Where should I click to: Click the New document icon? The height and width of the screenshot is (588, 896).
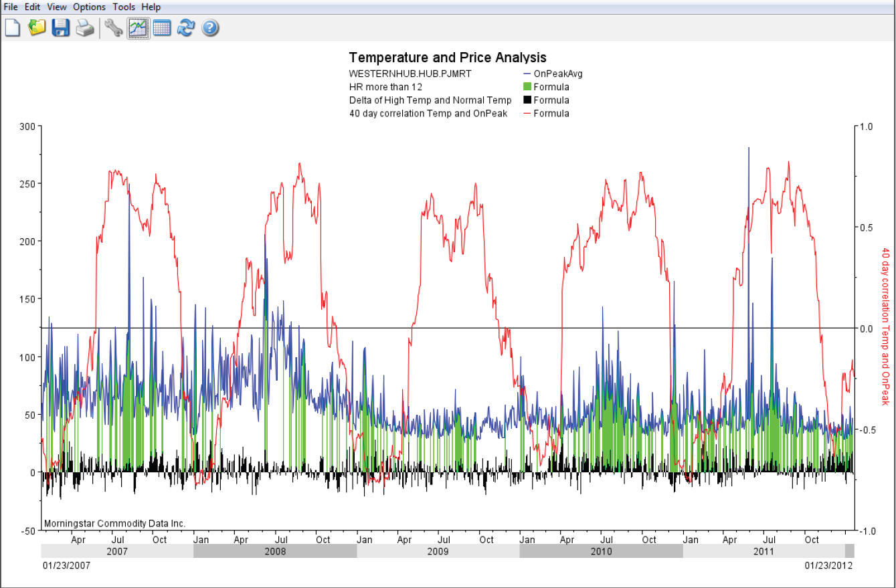pyautogui.click(x=13, y=27)
